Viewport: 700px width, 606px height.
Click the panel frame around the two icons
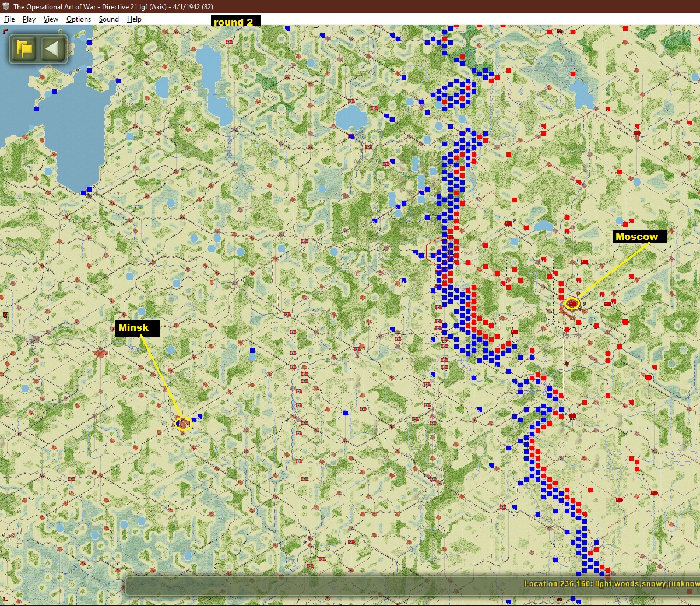tap(38, 49)
